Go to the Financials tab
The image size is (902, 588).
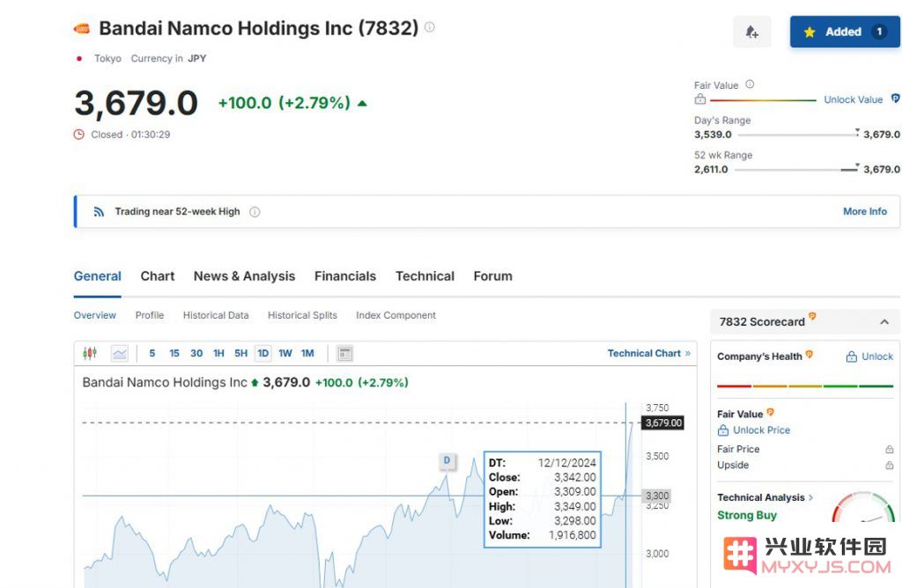click(345, 276)
